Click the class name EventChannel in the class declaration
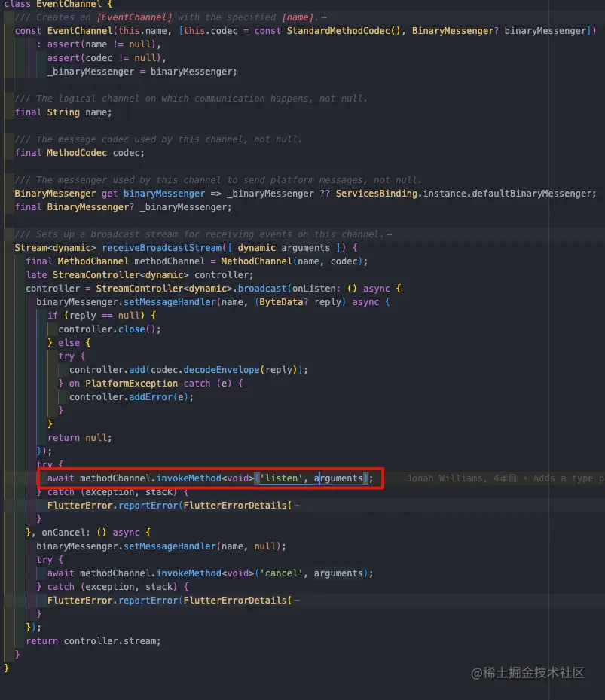605x700 pixels. pyautogui.click(x=69, y=4)
